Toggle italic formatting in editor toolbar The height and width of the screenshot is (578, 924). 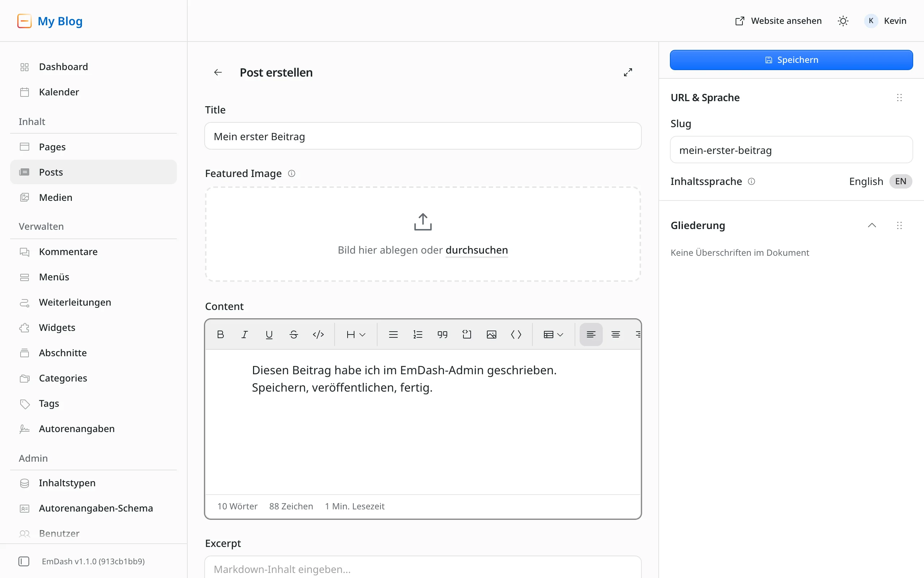(x=245, y=335)
